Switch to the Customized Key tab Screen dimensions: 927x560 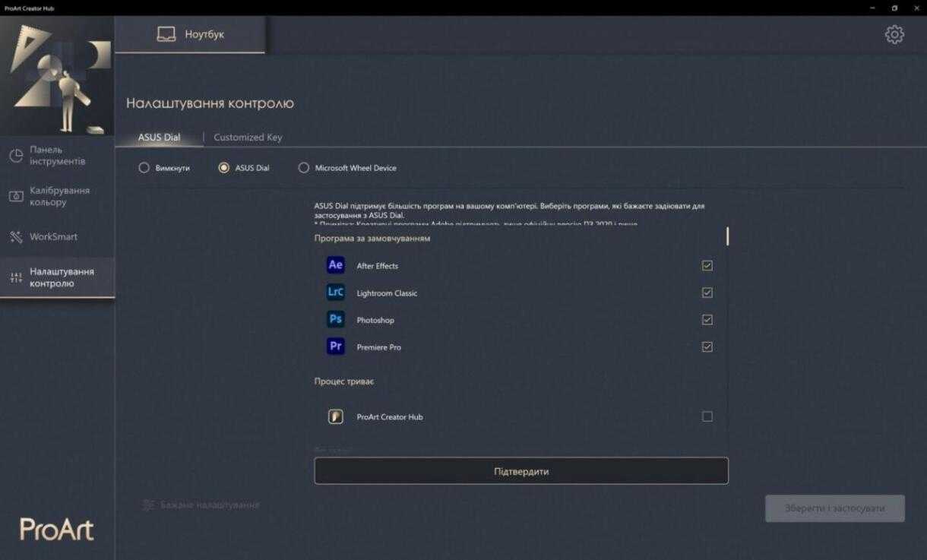248,138
